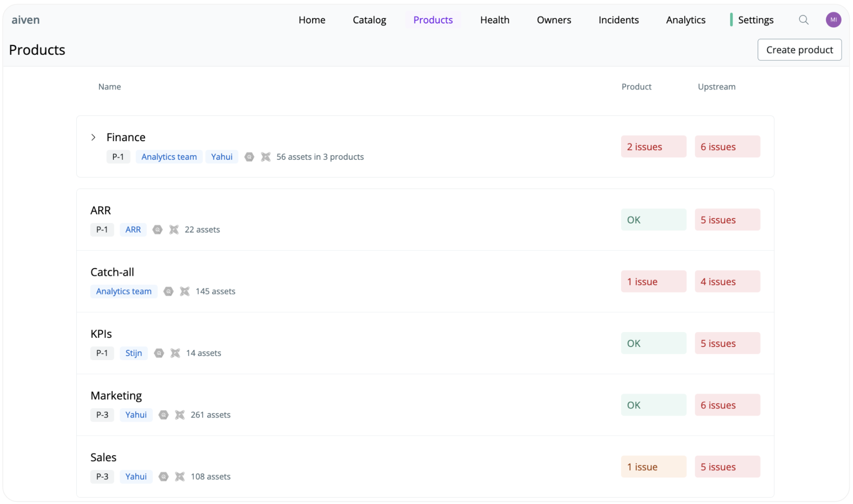
Task: Click the BigQuery icon in Marketing row
Action: point(164,415)
